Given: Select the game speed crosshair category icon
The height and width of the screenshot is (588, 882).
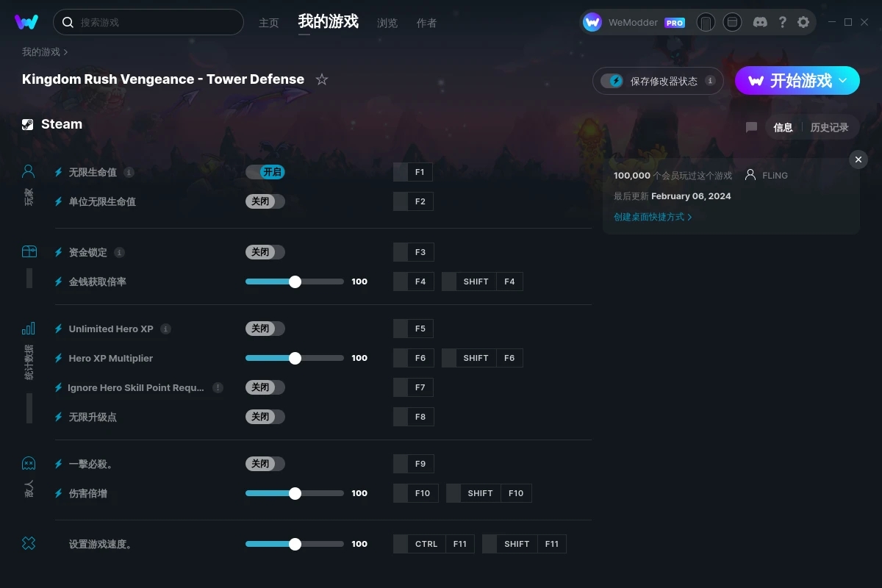Looking at the screenshot, I should [x=29, y=543].
